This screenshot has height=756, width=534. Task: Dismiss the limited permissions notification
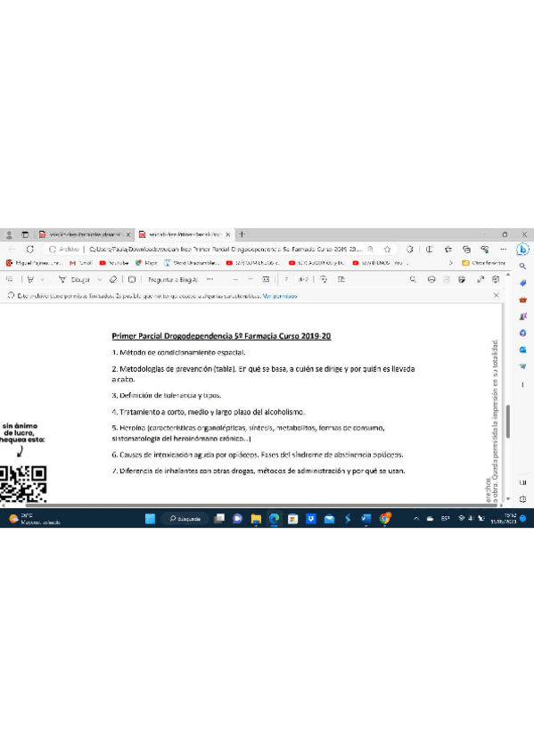497,295
